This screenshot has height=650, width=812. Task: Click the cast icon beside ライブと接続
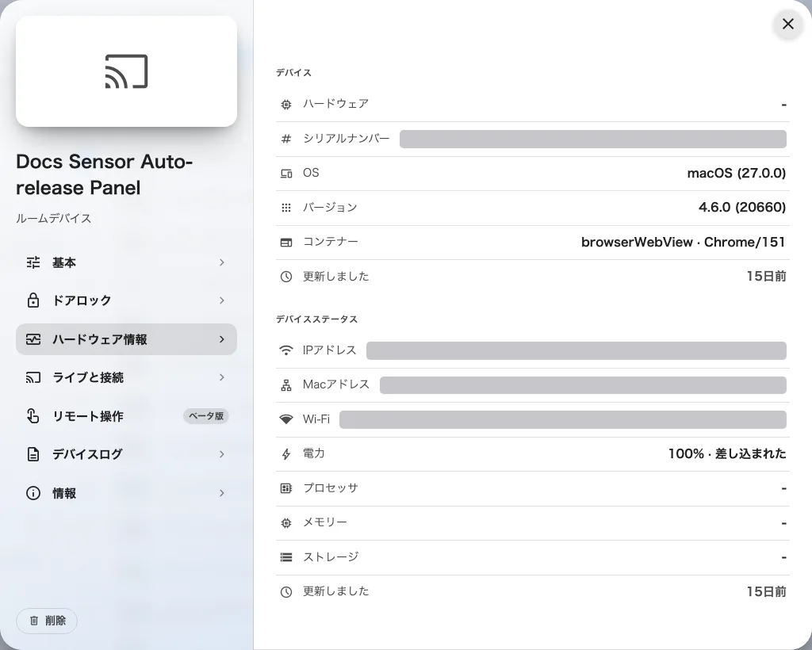33,377
